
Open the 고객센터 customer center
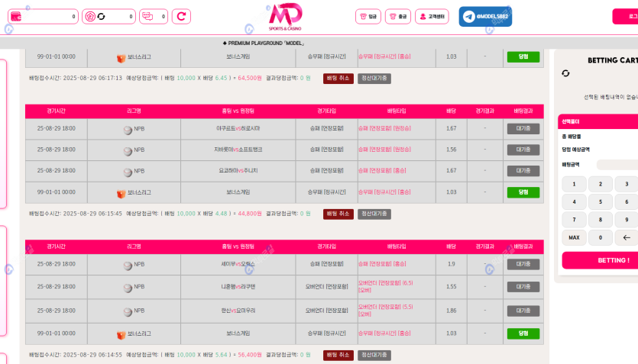432,16
